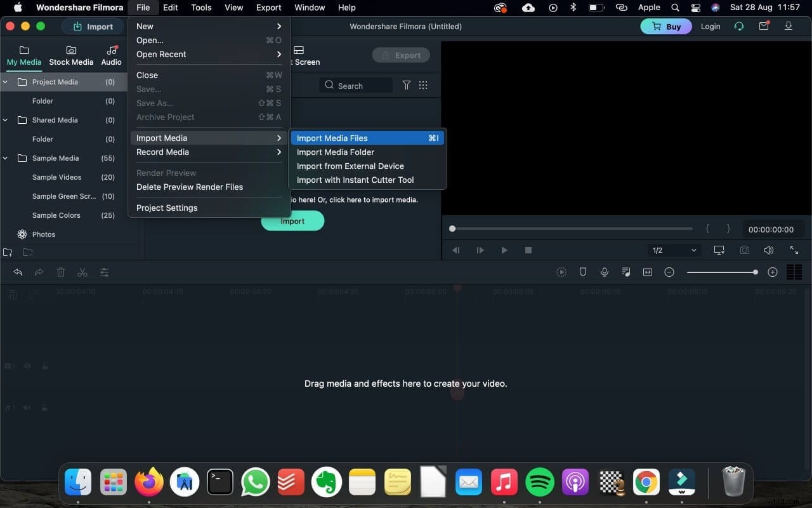Image resolution: width=812 pixels, height=508 pixels.
Task: Mute the preview audio speaker icon
Action: point(769,250)
